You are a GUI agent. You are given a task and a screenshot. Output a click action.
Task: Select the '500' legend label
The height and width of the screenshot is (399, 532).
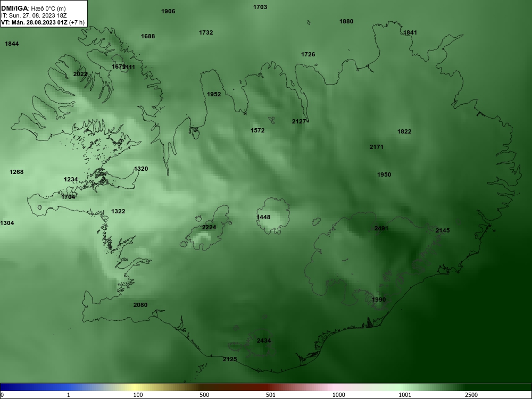tap(204, 395)
